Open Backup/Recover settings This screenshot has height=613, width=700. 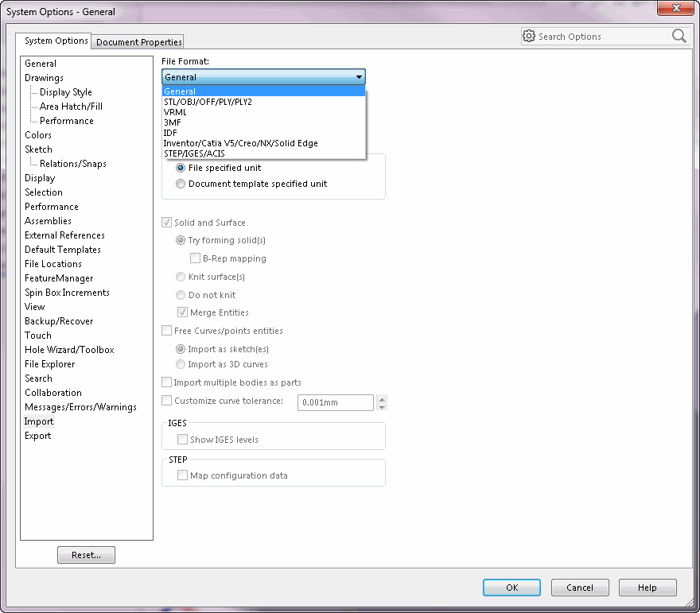coord(59,320)
